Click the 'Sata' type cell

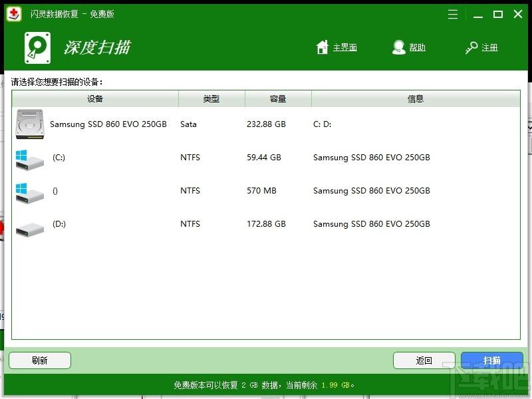point(188,124)
